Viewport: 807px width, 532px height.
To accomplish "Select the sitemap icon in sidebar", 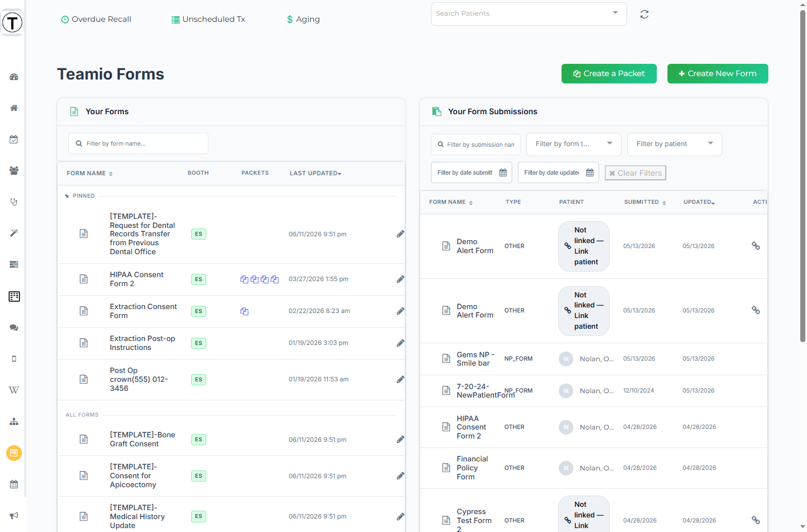I will pos(14,422).
